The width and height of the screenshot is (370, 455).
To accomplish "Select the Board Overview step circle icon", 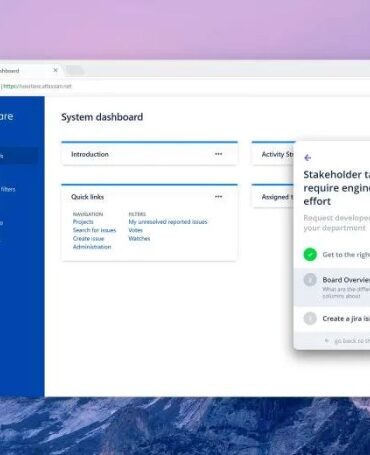I will 310,280.
